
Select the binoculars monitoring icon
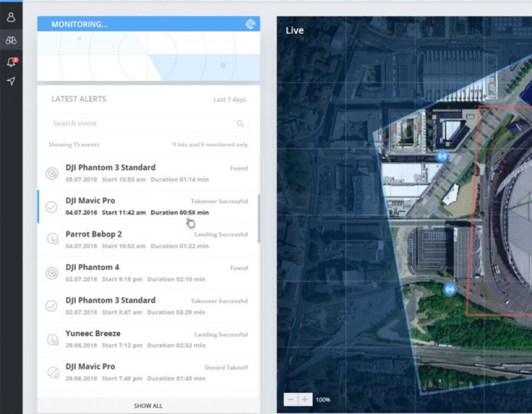tap(11, 40)
